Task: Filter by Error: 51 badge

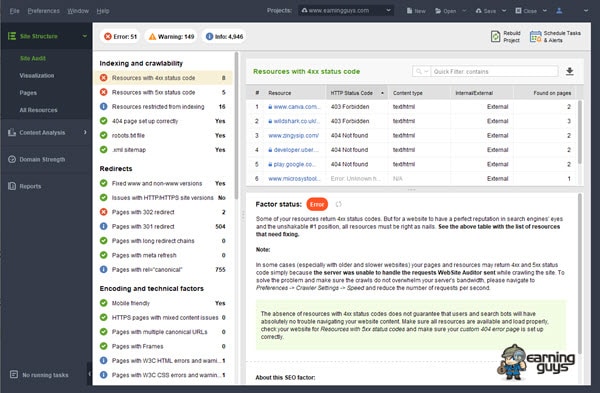Action: (120, 36)
